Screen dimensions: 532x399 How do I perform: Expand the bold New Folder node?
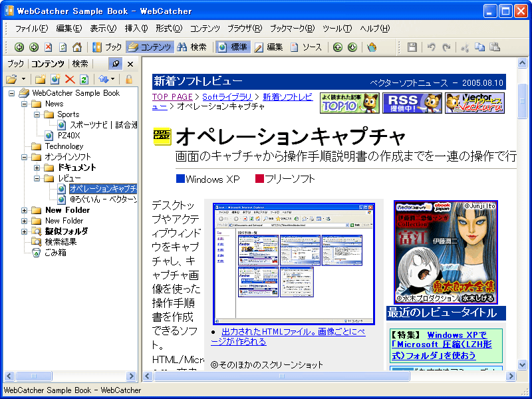24,210
